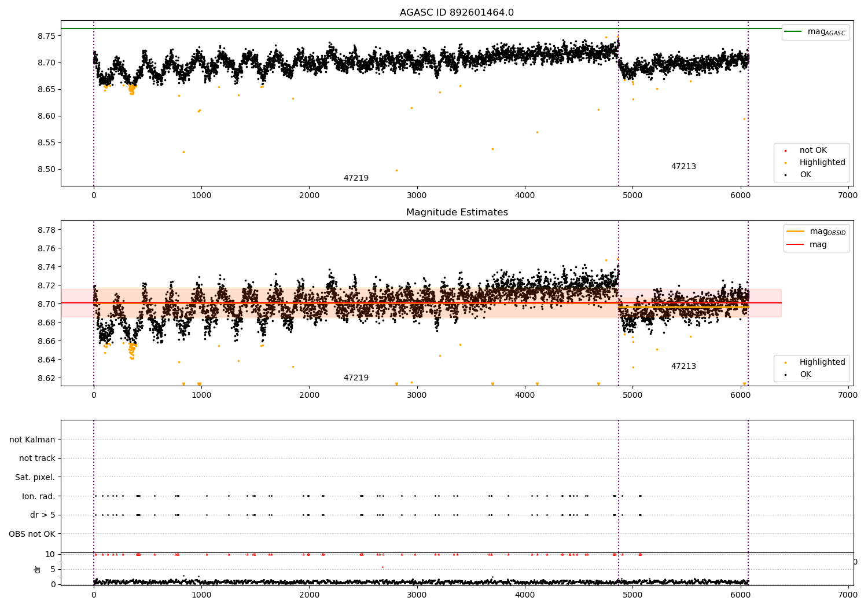The height and width of the screenshot is (608, 868).
Task: Click the 8.50 y-tick in top plot
Action: click(46, 170)
